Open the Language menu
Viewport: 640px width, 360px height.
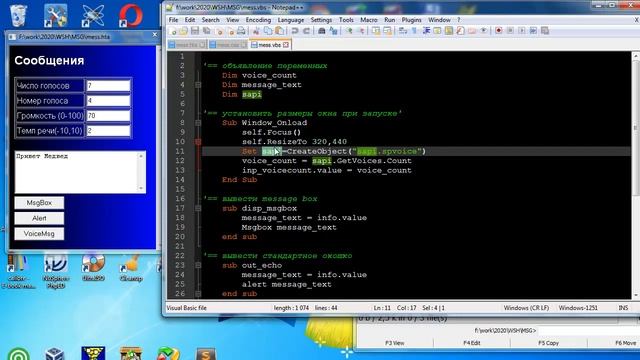(x=291, y=20)
